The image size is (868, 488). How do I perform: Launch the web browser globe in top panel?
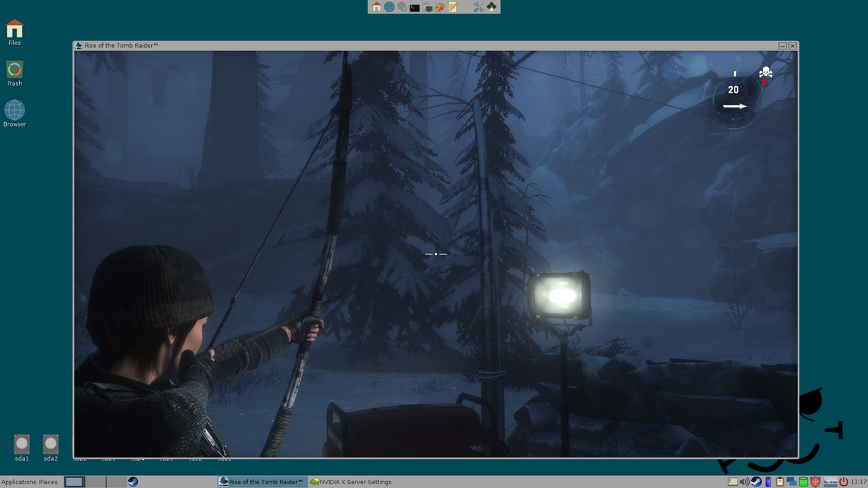click(389, 7)
